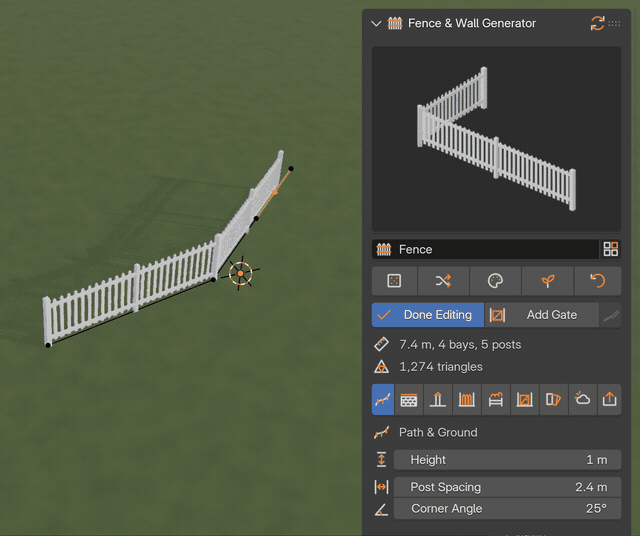Open the brick wall tab icon
The image size is (640, 536).
409,399
